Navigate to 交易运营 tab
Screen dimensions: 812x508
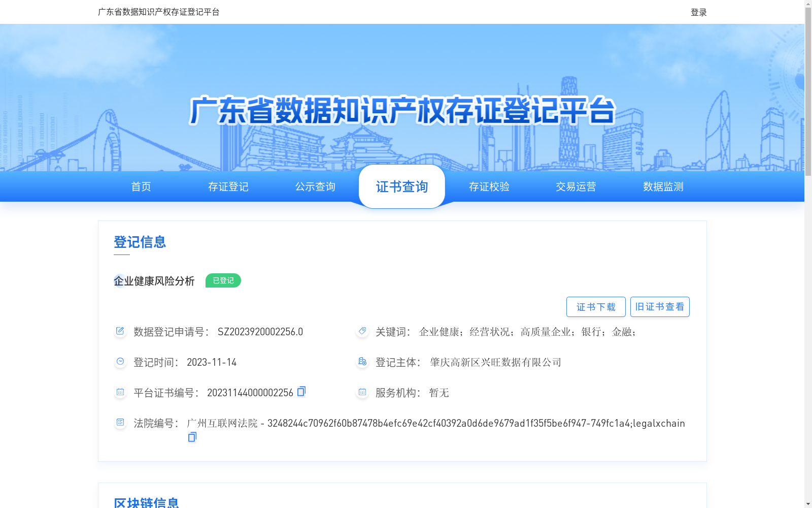[576, 186]
